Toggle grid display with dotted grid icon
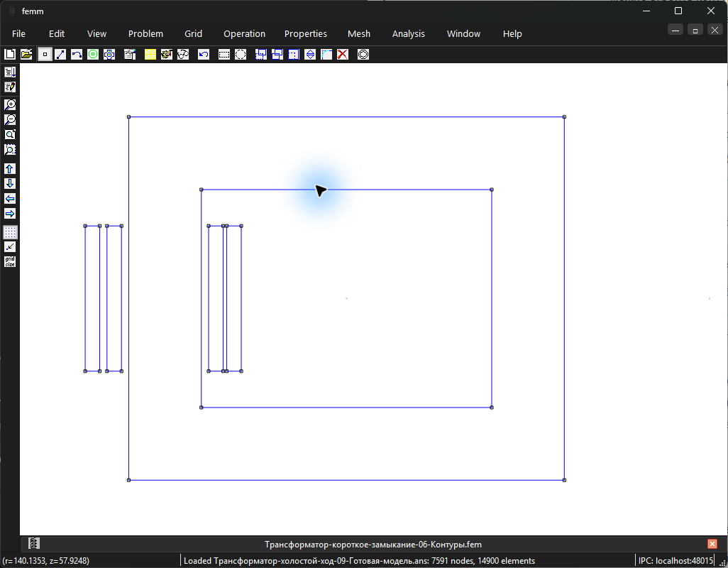 coord(10,231)
